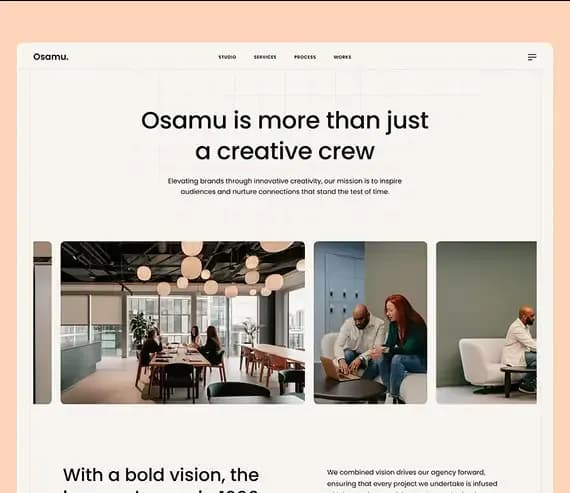Navigate to the Works nav item
Viewport: 570px width, 493px height.
(x=342, y=57)
